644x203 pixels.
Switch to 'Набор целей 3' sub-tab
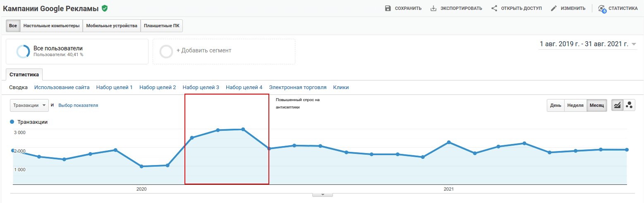point(201,87)
